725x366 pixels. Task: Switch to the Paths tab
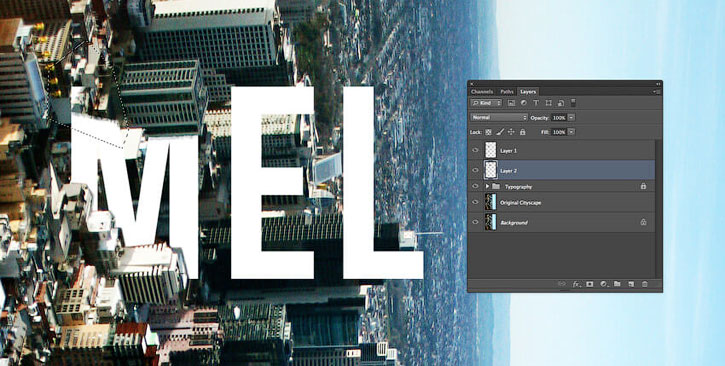[507, 92]
